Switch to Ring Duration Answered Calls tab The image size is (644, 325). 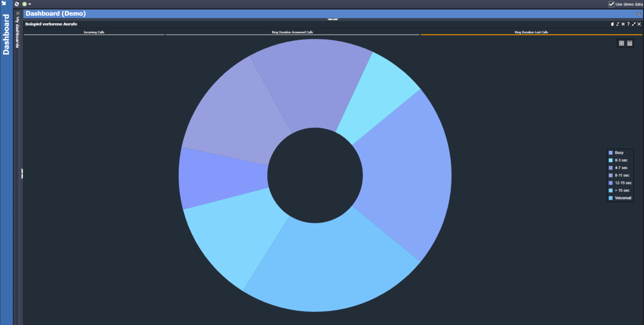click(x=292, y=32)
